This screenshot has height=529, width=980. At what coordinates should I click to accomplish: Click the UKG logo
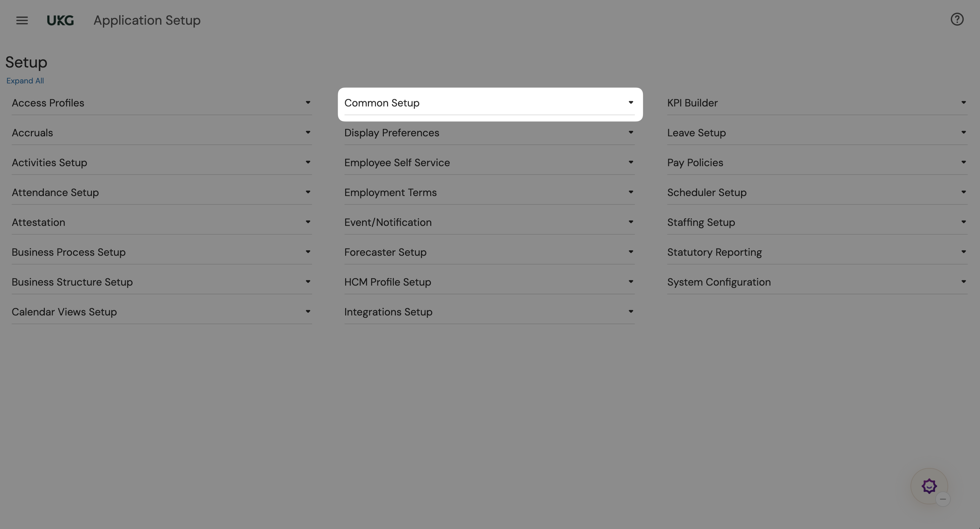pyautogui.click(x=60, y=20)
